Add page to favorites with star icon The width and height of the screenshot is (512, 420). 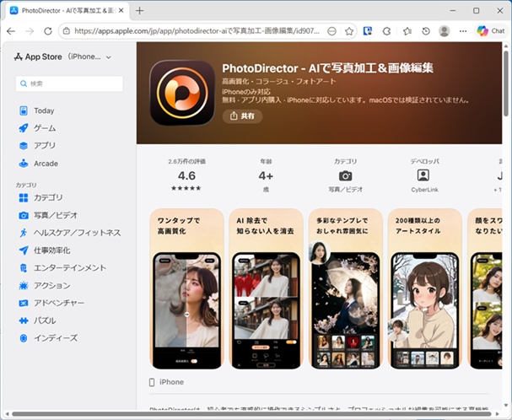(349, 31)
